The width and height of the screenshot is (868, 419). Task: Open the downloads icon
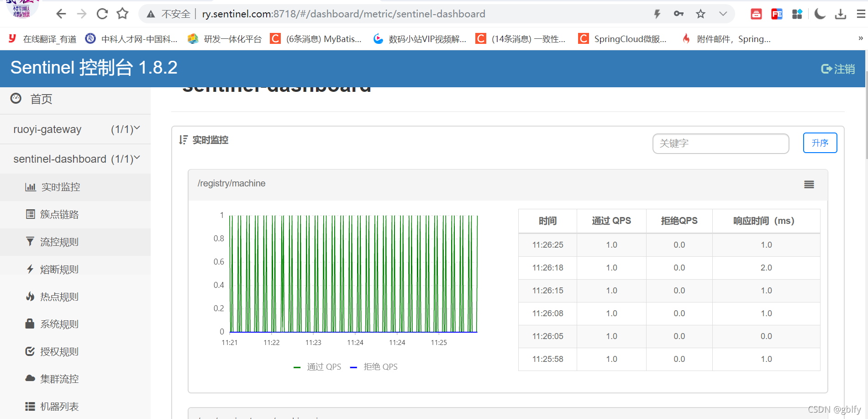coord(841,14)
